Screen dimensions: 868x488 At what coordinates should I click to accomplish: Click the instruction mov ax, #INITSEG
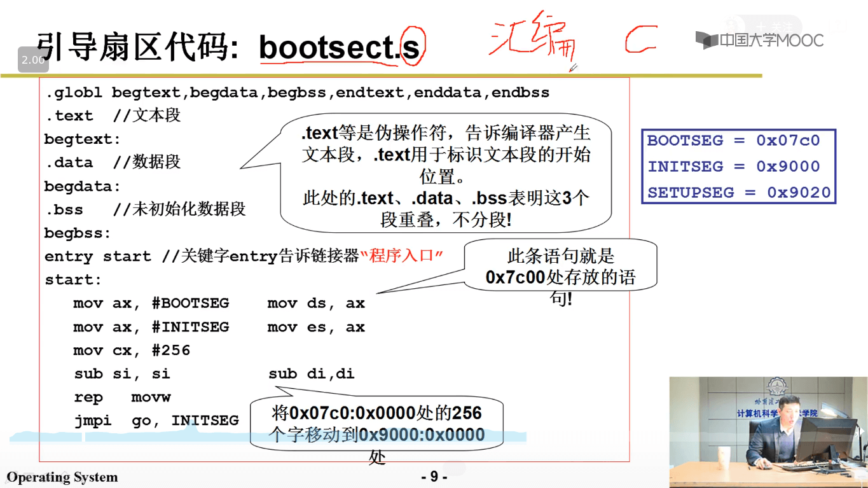pos(151,327)
